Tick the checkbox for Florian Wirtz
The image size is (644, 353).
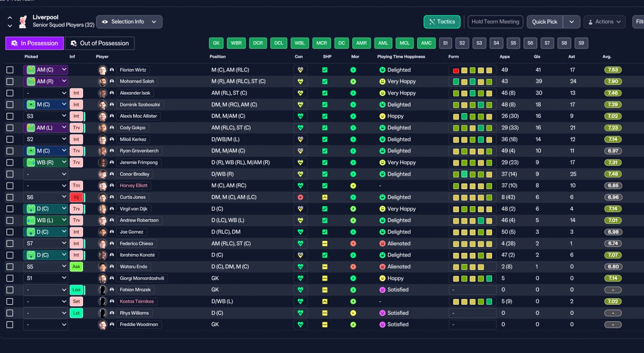(10, 70)
